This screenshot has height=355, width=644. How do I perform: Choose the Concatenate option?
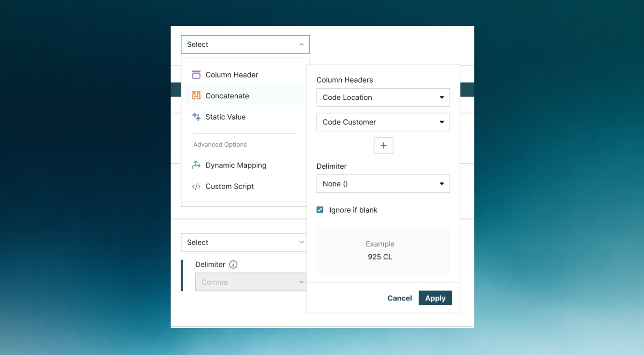[x=244, y=96]
